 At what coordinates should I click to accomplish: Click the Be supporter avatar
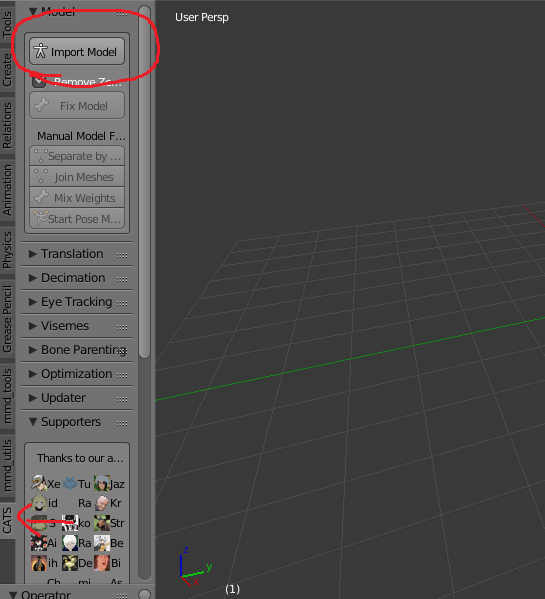click(x=102, y=543)
